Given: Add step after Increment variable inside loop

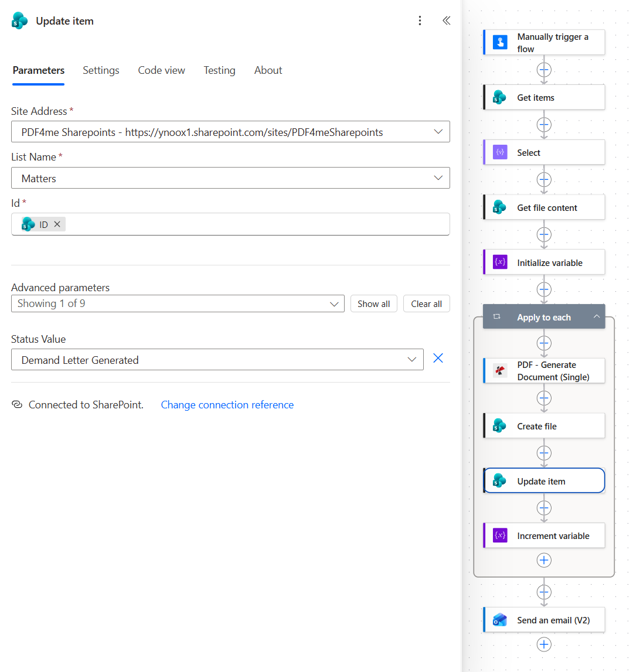Looking at the screenshot, I should click(544, 560).
